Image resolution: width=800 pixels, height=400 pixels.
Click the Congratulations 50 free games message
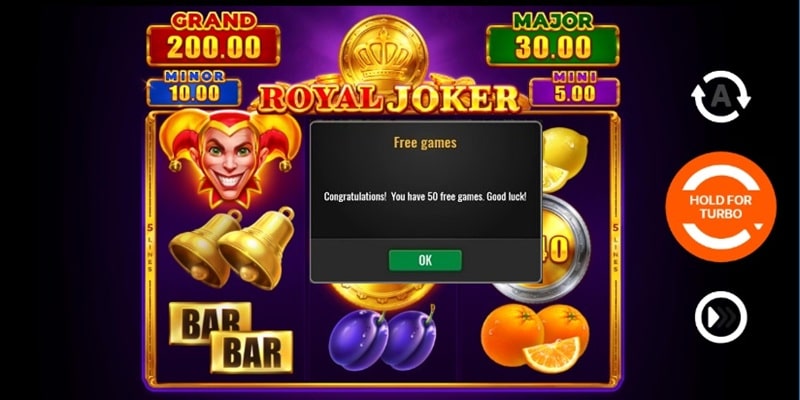tap(425, 196)
